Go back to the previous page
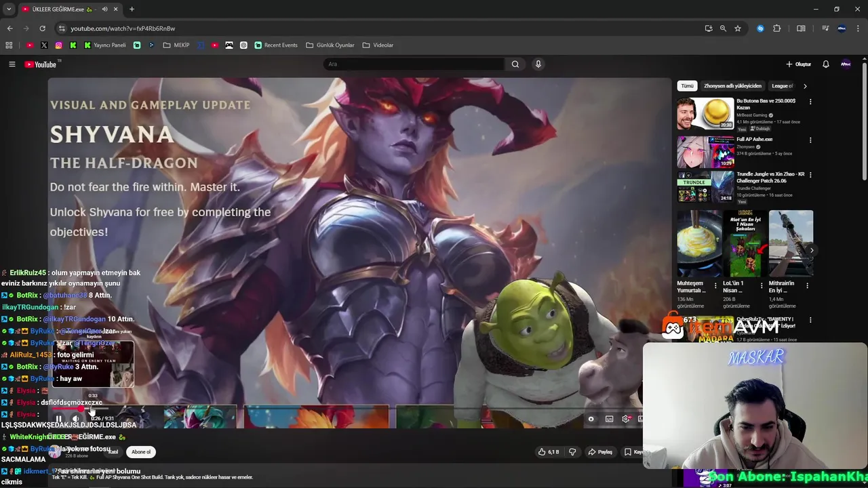Screen dimensions: 868x488 (9, 28)
